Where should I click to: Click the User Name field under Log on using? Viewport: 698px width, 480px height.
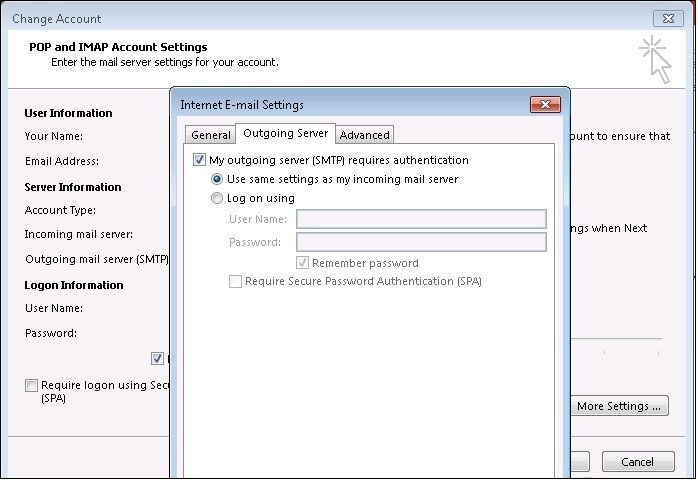click(421, 219)
